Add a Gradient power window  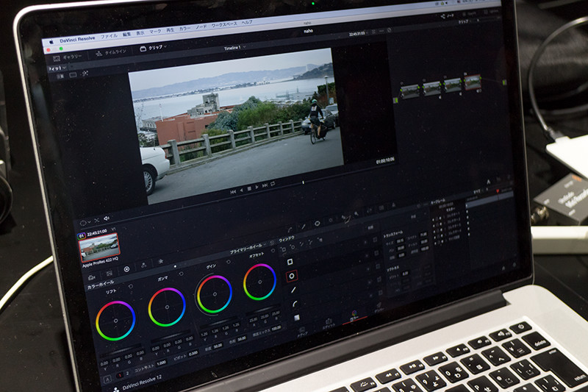click(x=297, y=318)
